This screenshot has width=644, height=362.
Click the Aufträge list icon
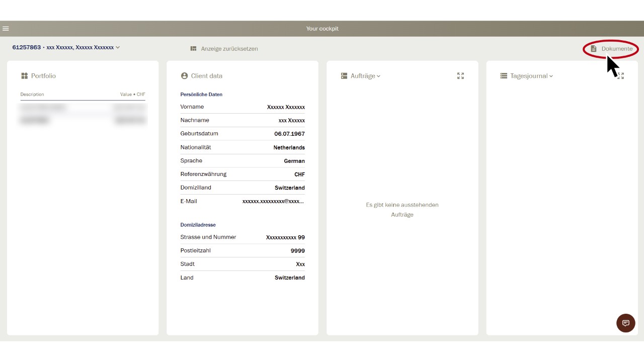pos(344,76)
